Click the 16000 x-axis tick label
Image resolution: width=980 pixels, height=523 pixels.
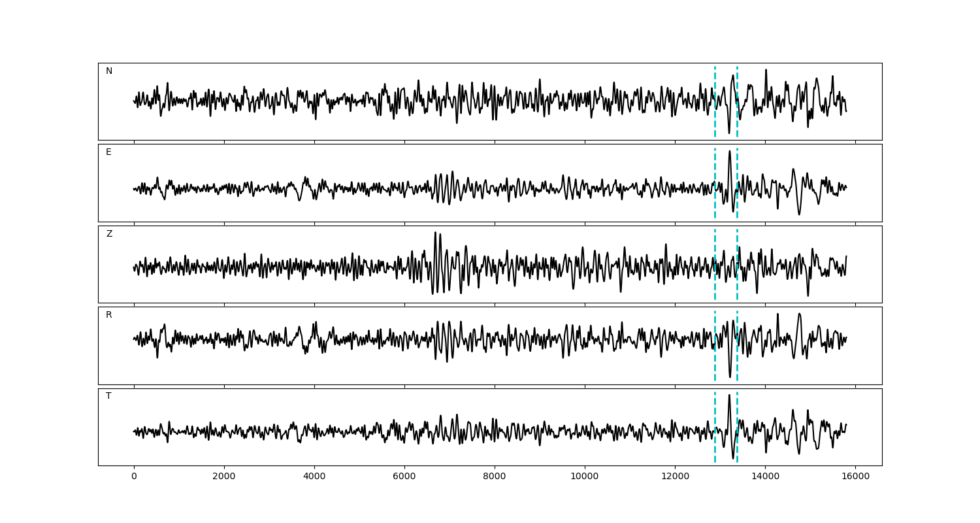click(855, 477)
